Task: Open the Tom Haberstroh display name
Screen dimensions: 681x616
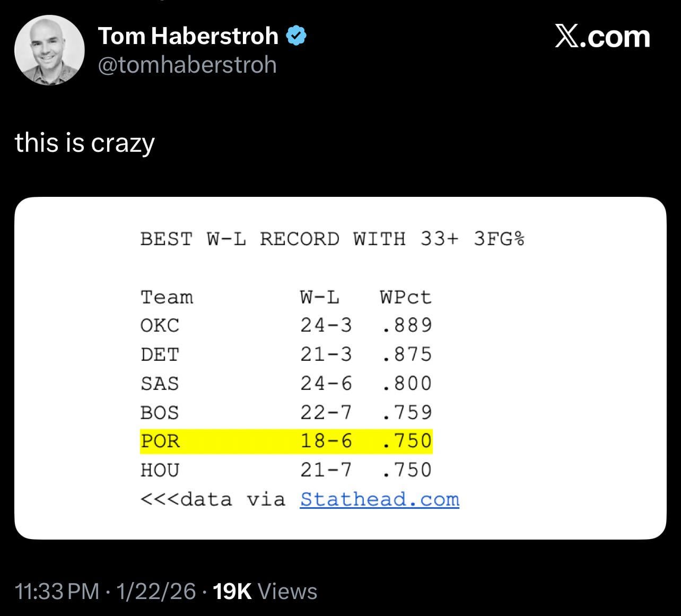Action: click(188, 36)
